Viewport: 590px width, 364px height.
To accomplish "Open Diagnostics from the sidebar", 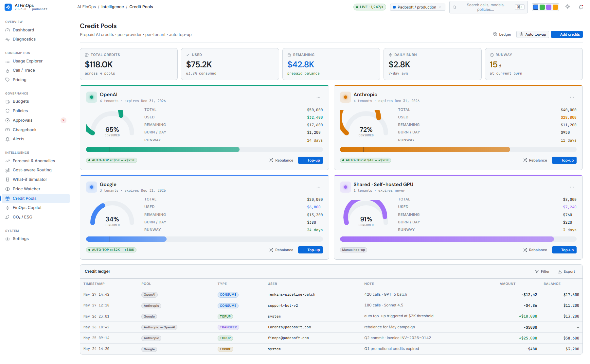I will point(36,39).
